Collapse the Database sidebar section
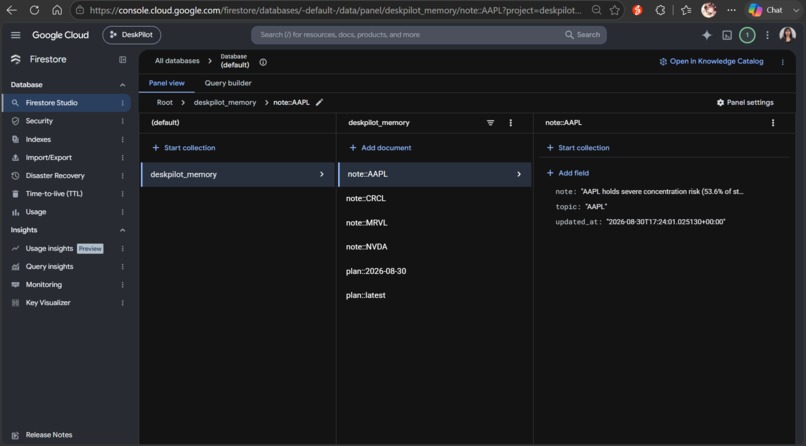The width and height of the screenshot is (806, 446). pyautogui.click(x=122, y=85)
